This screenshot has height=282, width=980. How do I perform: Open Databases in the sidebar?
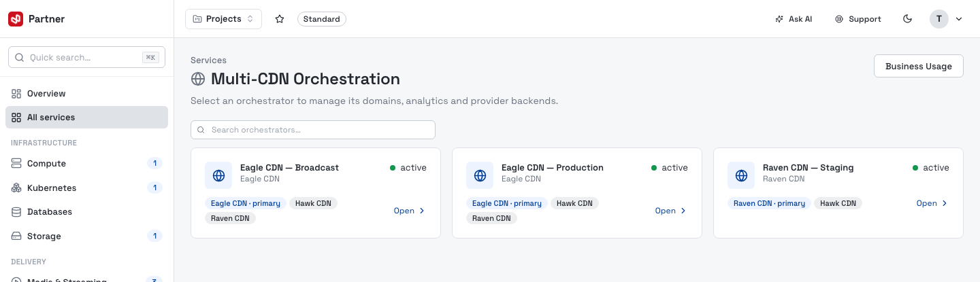pos(86,212)
